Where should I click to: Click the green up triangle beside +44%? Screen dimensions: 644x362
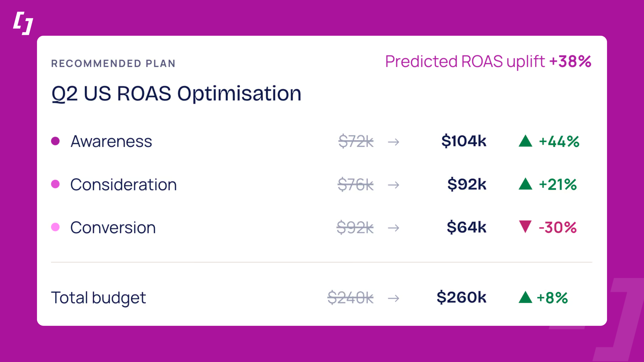tap(525, 141)
